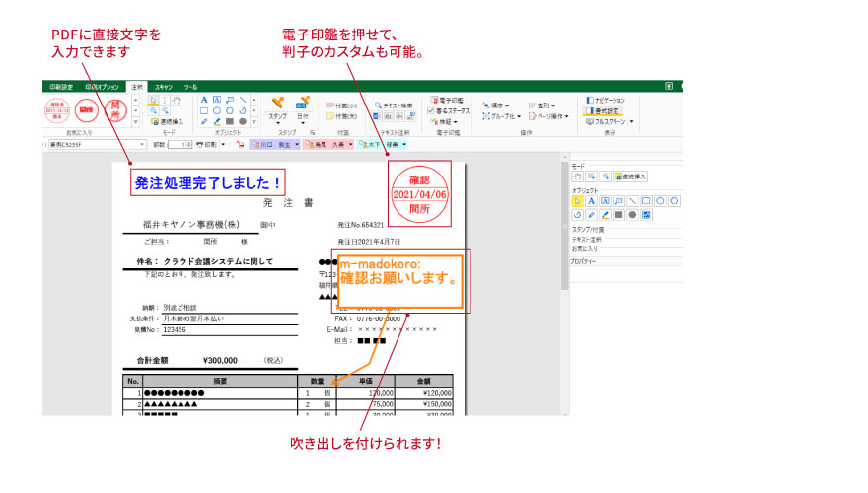Choose filled gray circle tool in ribbon
The height and width of the screenshot is (493, 868).
click(242, 121)
